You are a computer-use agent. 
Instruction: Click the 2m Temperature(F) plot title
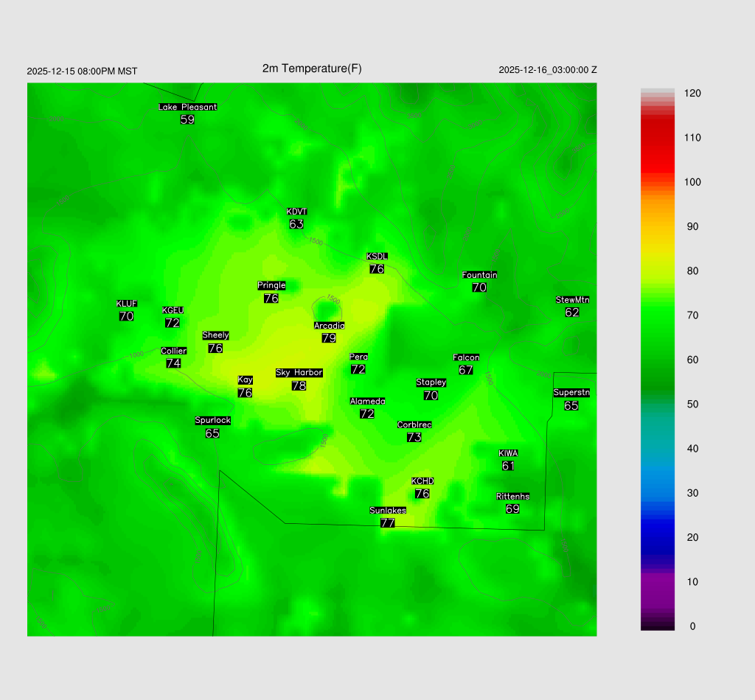point(312,69)
